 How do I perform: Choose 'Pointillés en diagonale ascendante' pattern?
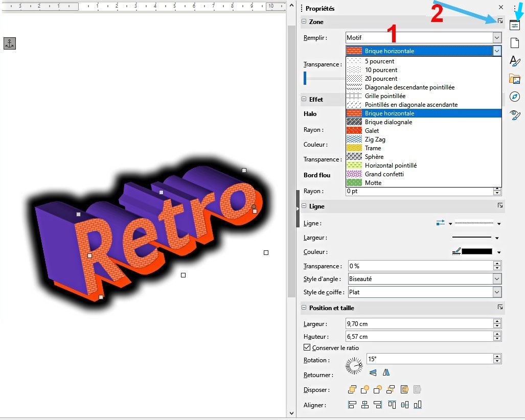(424, 105)
